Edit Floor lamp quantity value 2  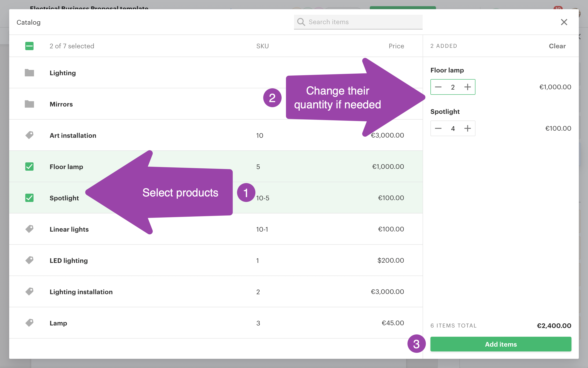click(453, 87)
